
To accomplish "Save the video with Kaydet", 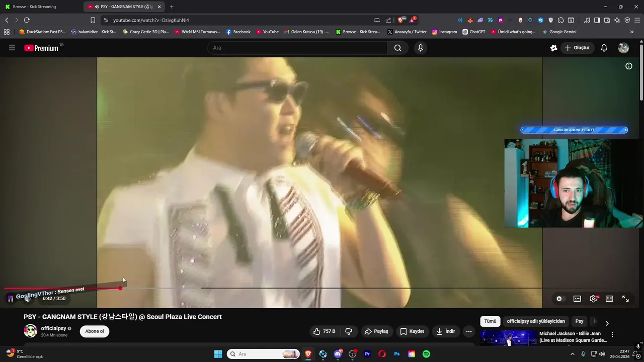I will point(412,331).
